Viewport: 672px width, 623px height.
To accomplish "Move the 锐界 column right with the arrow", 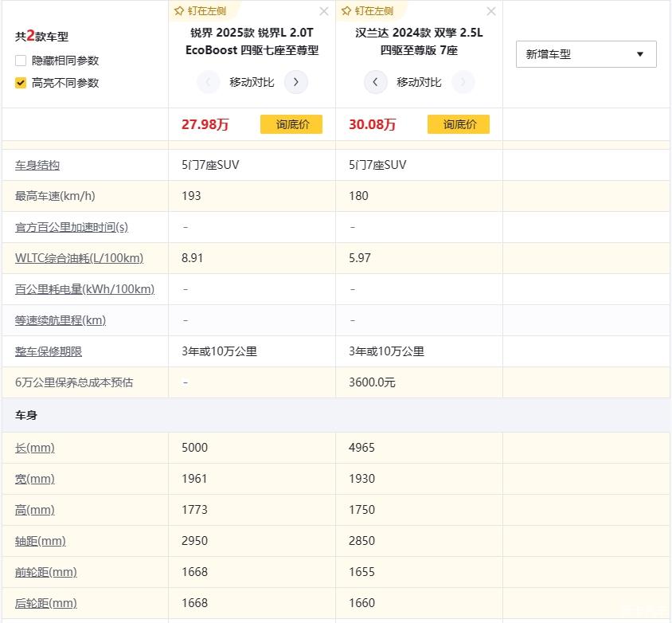I will pos(295,82).
